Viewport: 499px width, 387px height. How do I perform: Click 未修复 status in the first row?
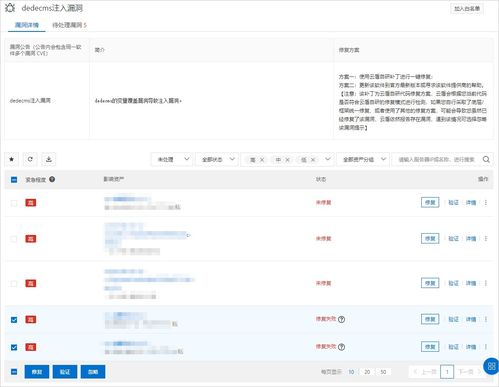pos(323,202)
